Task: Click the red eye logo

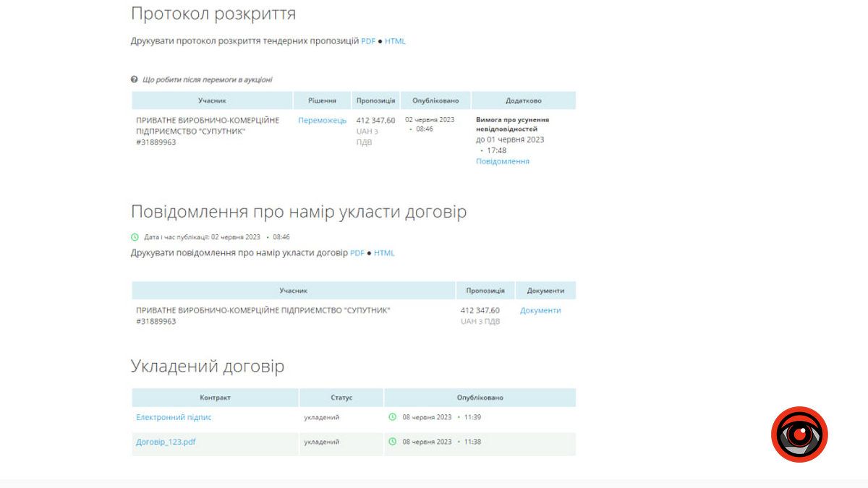Action: click(799, 435)
